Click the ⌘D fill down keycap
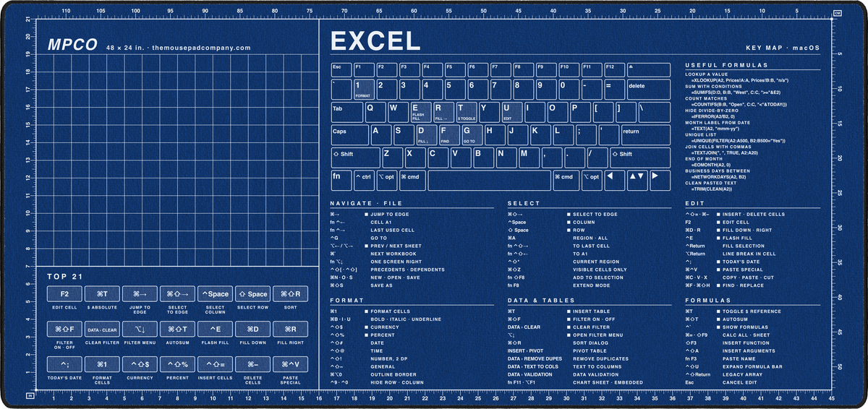The height and width of the screenshot is (409, 868). point(252,330)
